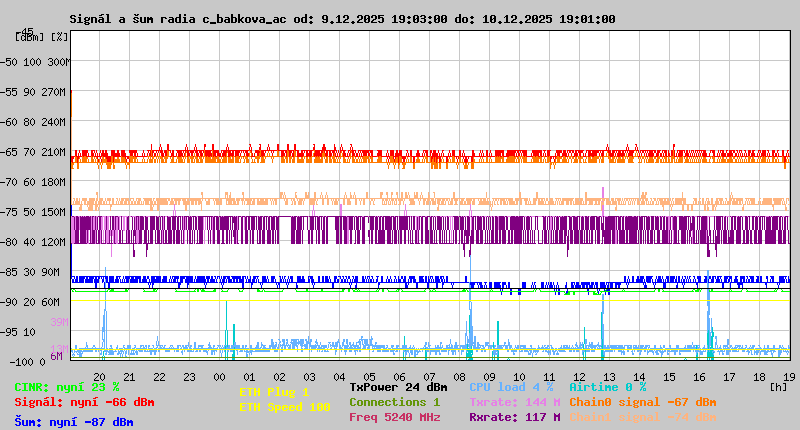
Task: Select the Connections 1 legend entry
Action: 394,402
